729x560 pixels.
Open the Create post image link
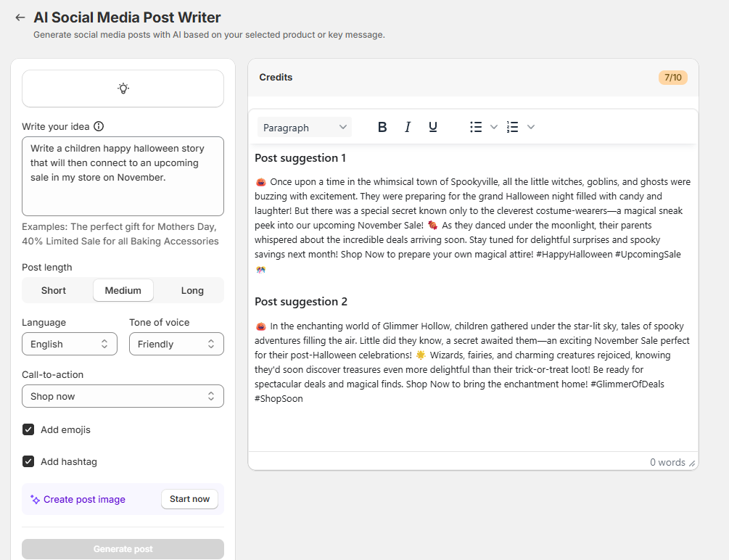[84, 500]
